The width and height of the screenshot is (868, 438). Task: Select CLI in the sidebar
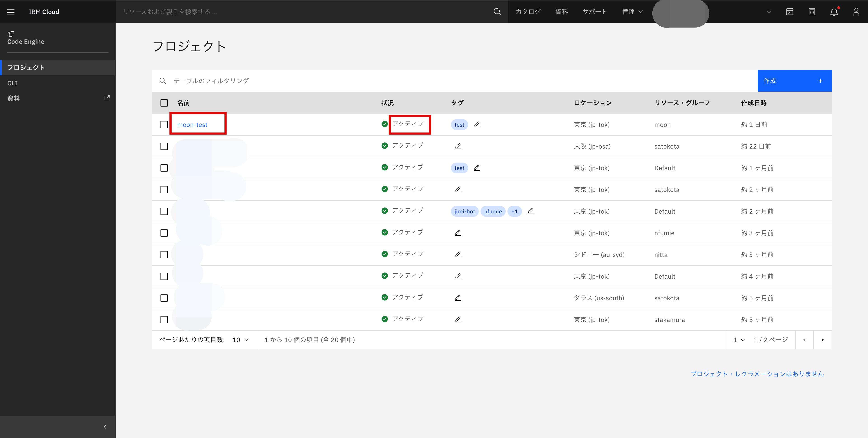coord(12,83)
